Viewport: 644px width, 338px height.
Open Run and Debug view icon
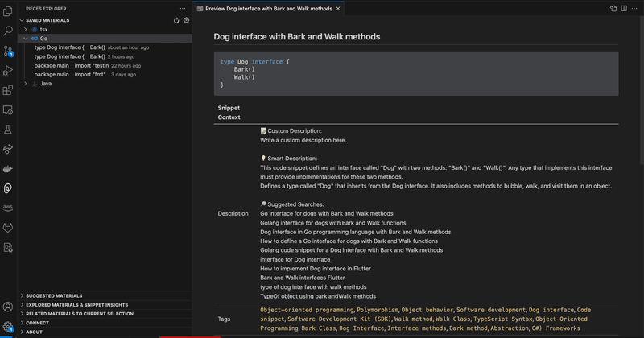pos(8,70)
